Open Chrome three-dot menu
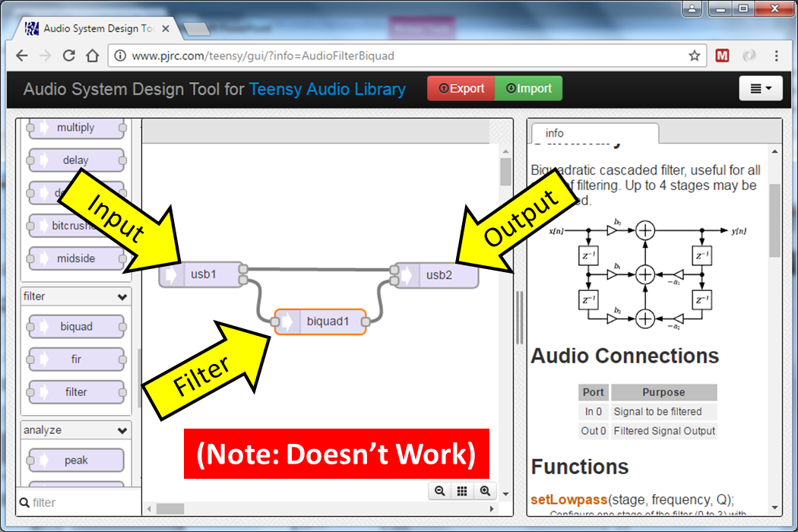 click(776, 55)
